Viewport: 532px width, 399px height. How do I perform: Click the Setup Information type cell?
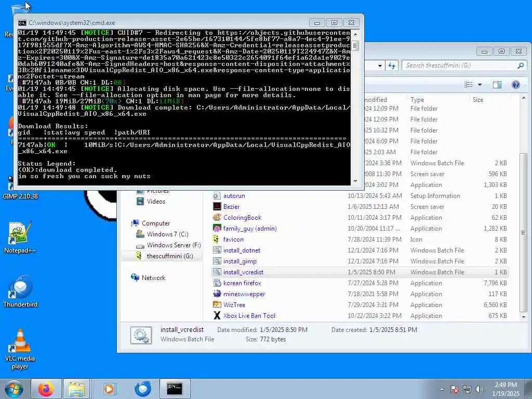(435, 196)
